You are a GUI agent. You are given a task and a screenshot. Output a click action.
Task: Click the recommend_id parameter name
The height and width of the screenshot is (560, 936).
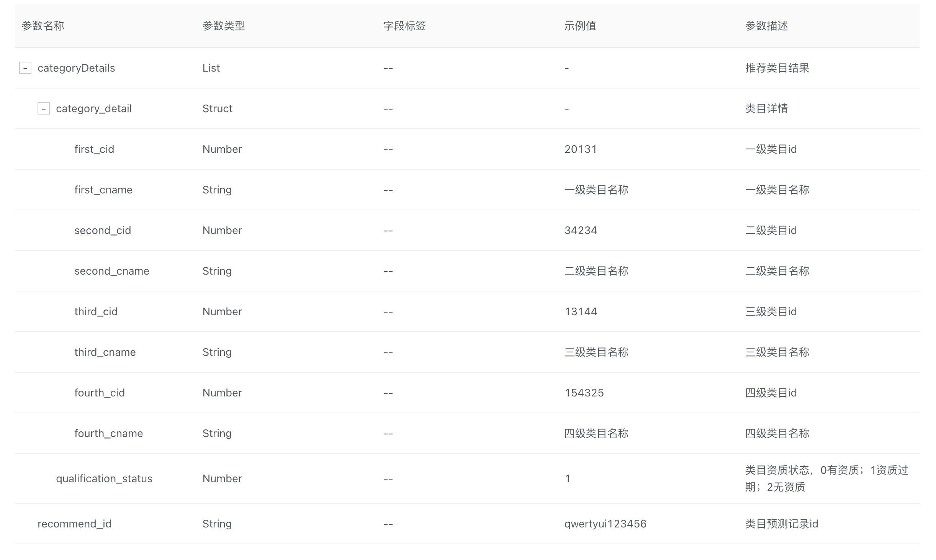pos(74,524)
